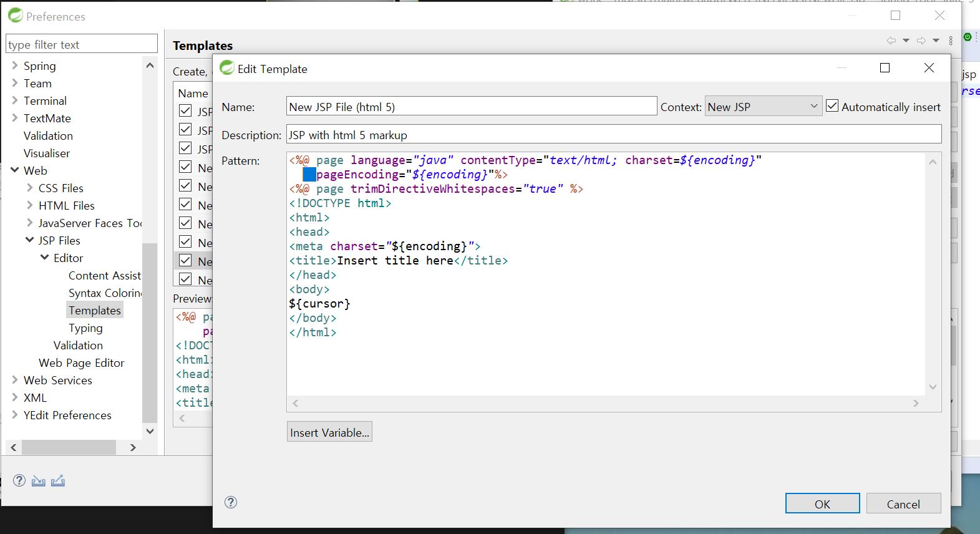The height and width of the screenshot is (534, 980).
Task: Expand the XML tree node
Action: click(15, 397)
